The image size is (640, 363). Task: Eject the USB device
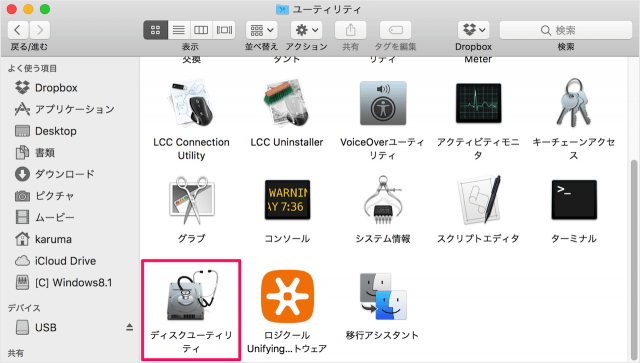point(129,327)
